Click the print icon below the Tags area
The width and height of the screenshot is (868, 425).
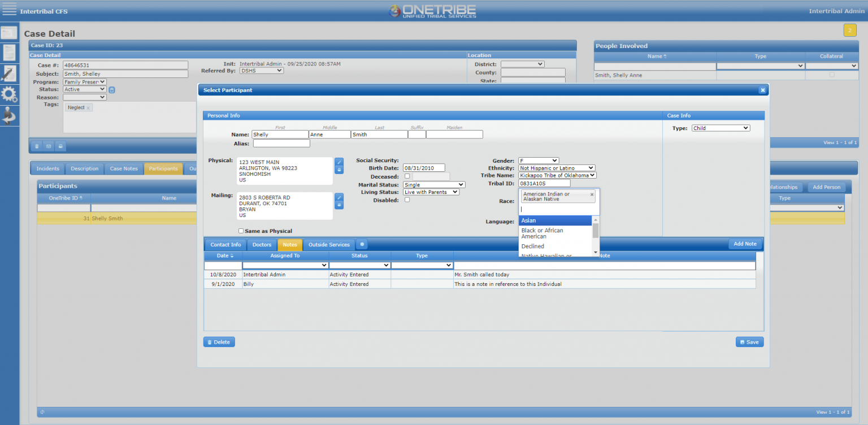tap(60, 146)
